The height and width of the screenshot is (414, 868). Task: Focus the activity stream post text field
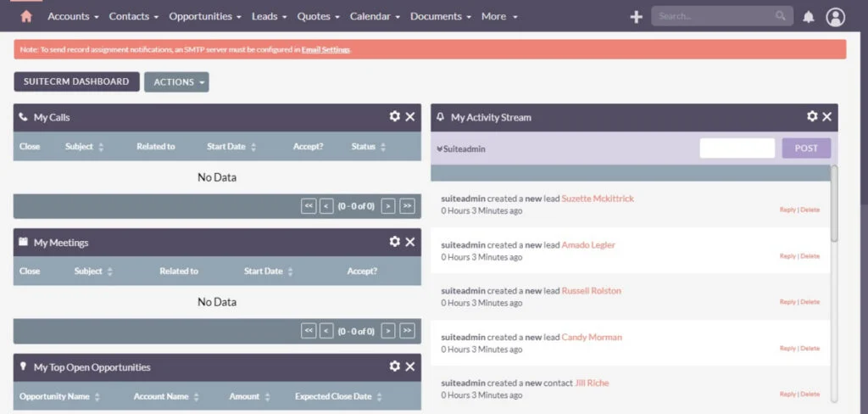coord(737,148)
